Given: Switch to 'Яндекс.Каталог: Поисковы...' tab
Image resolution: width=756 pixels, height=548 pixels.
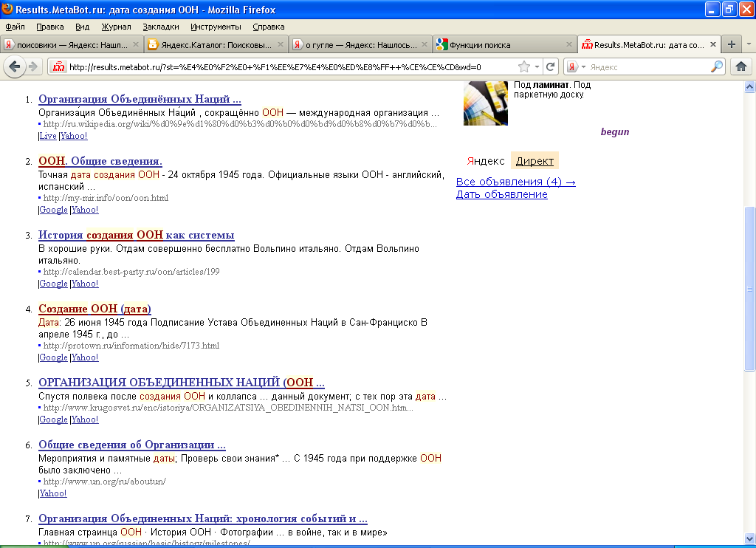Looking at the screenshot, I should [216, 44].
